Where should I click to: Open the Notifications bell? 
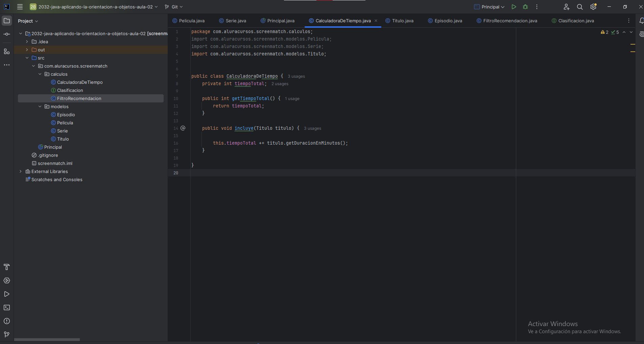641,21
